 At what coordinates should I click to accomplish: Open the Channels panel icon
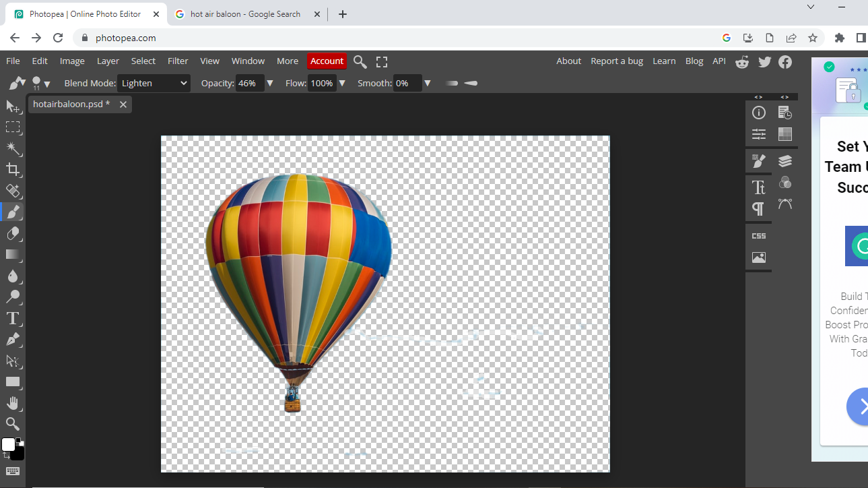coord(784,183)
